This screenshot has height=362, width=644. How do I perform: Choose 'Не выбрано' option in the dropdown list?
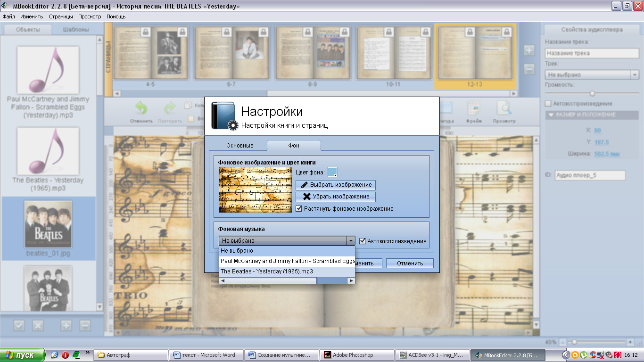pyautogui.click(x=287, y=251)
